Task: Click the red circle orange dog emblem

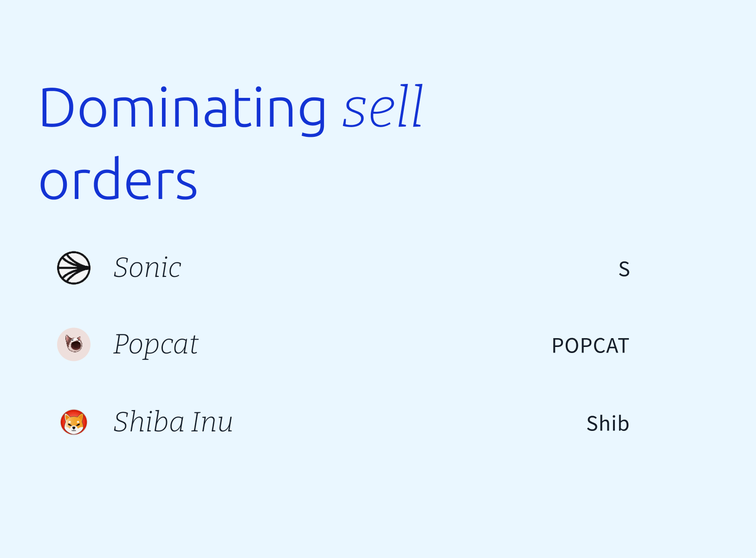Action: click(74, 422)
